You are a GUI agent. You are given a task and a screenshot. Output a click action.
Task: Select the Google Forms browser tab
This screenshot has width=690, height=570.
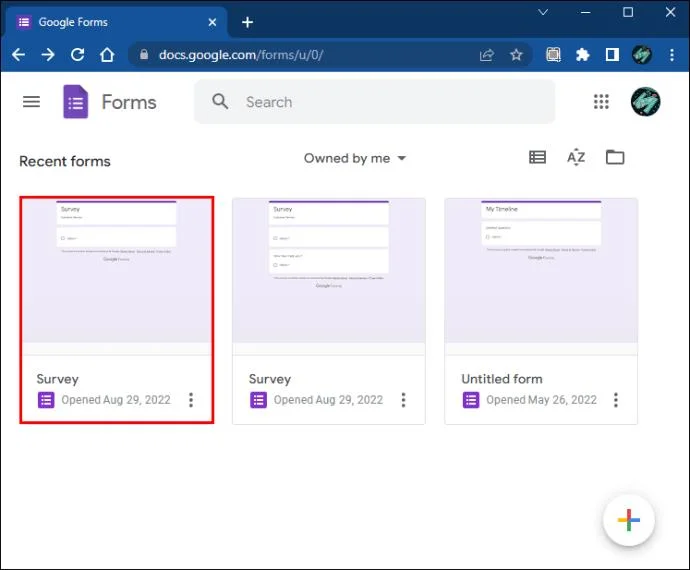click(115, 22)
